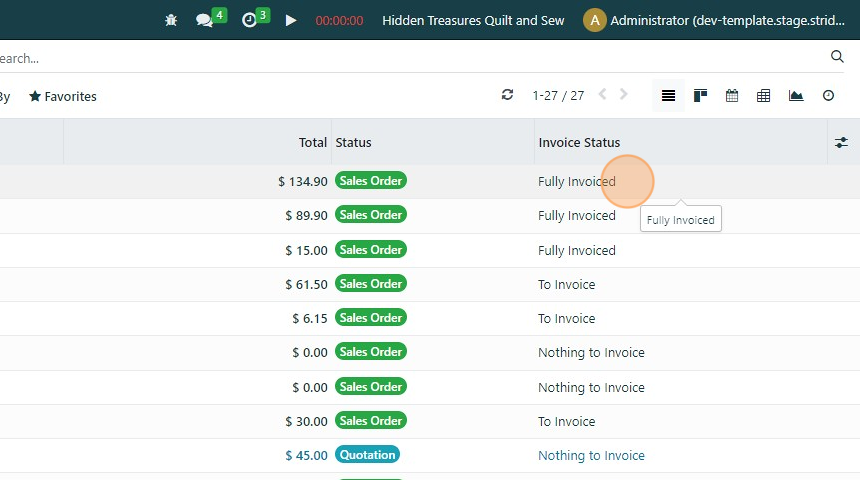
Task: Switch to kanban view
Action: coord(700,95)
